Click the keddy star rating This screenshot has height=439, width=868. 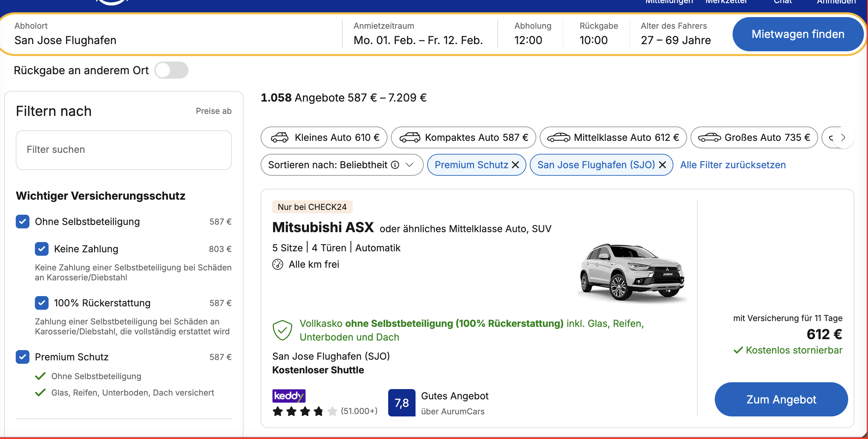click(x=305, y=411)
